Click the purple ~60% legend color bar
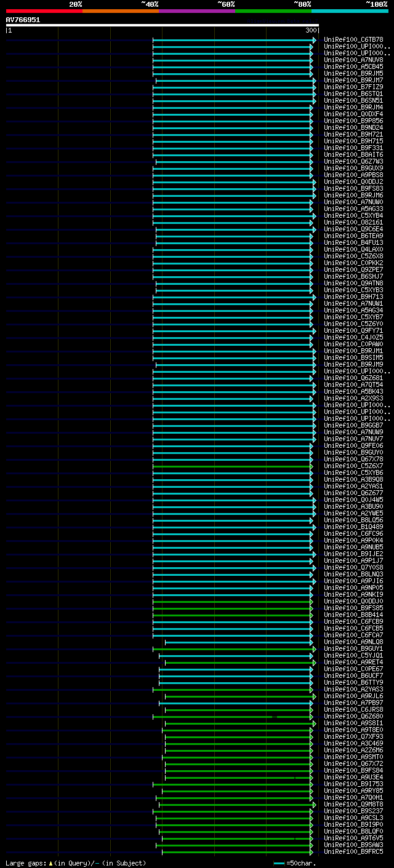Screen dimensions: 394x868 [197, 11]
